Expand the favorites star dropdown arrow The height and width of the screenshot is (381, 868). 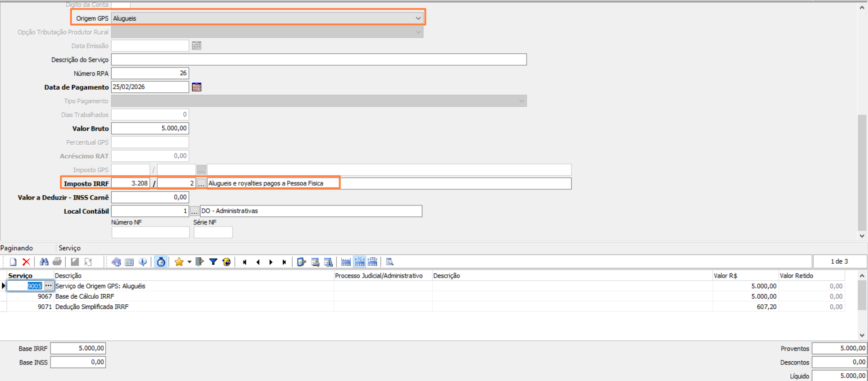tap(189, 262)
